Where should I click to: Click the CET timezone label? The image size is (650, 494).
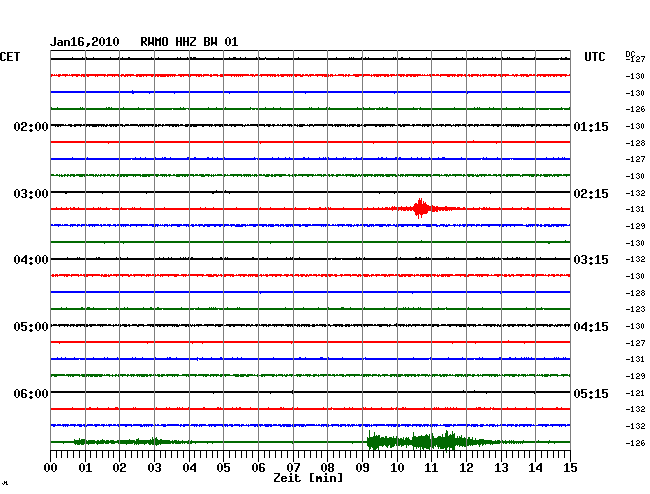(x=10, y=57)
